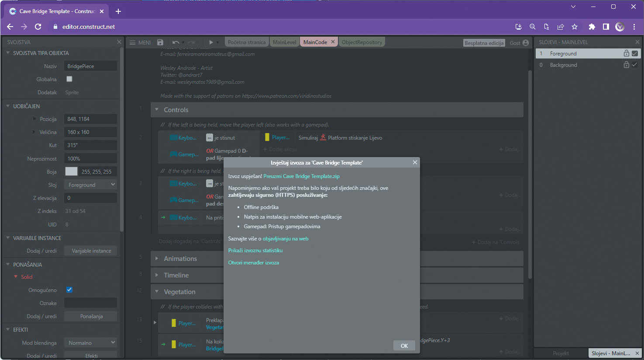This screenshot has height=360, width=644.
Task: Select the Background layer row
Action: pos(588,65)
